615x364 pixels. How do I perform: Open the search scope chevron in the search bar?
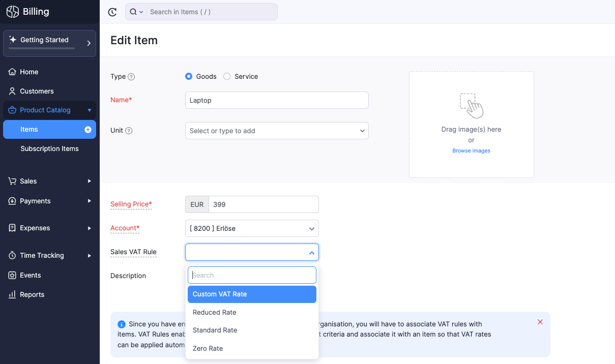[x=140, y=12]
